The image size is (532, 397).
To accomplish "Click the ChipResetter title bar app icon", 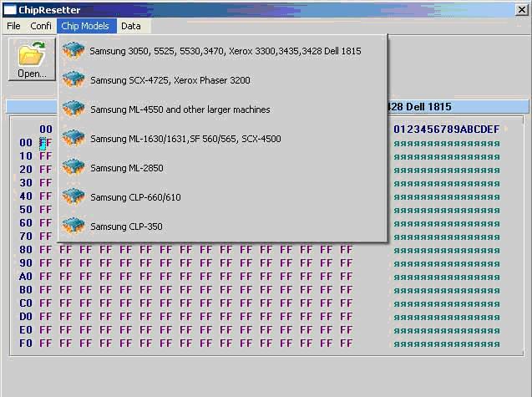I will 9,10.
